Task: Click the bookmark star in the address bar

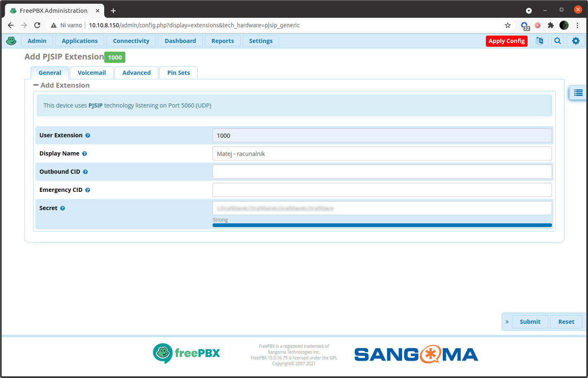Action: point(508,25)
